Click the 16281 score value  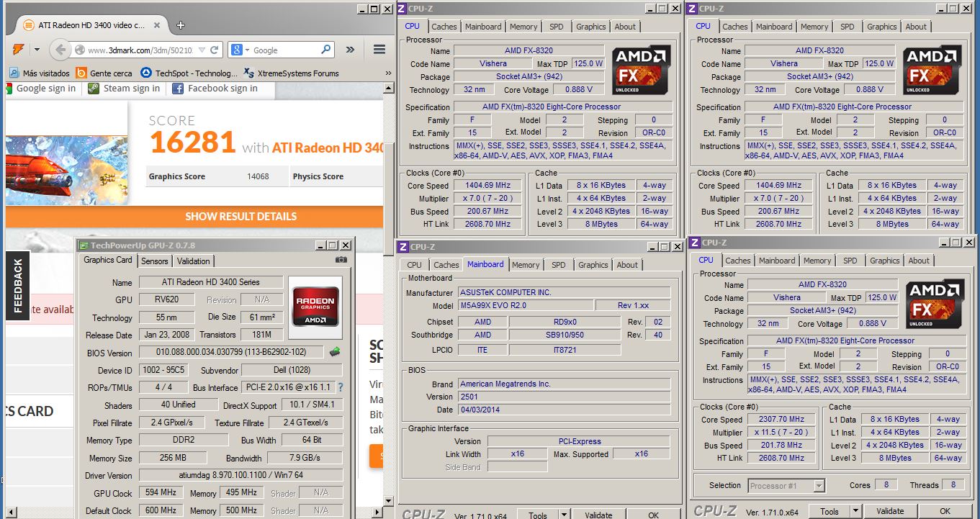[x=192, y=143]
